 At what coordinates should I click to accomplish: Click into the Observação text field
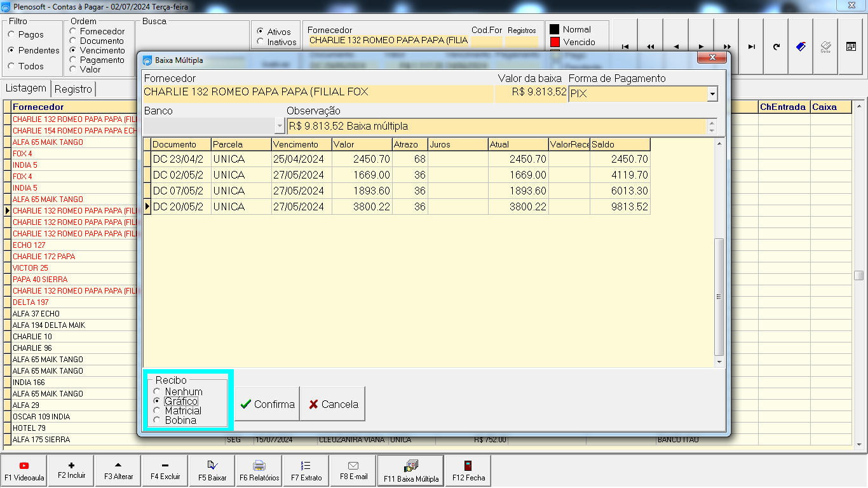[496, 126]
